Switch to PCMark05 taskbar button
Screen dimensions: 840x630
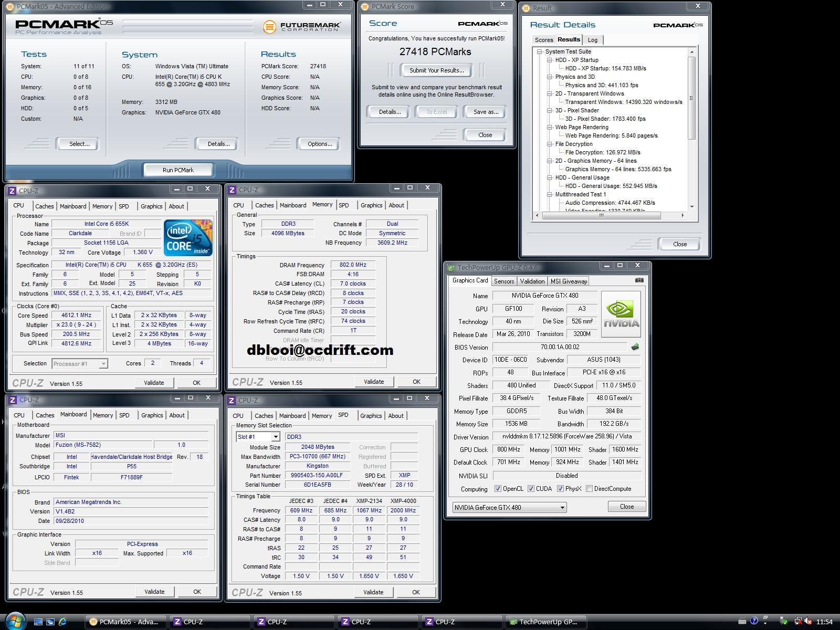click(125, 622)
